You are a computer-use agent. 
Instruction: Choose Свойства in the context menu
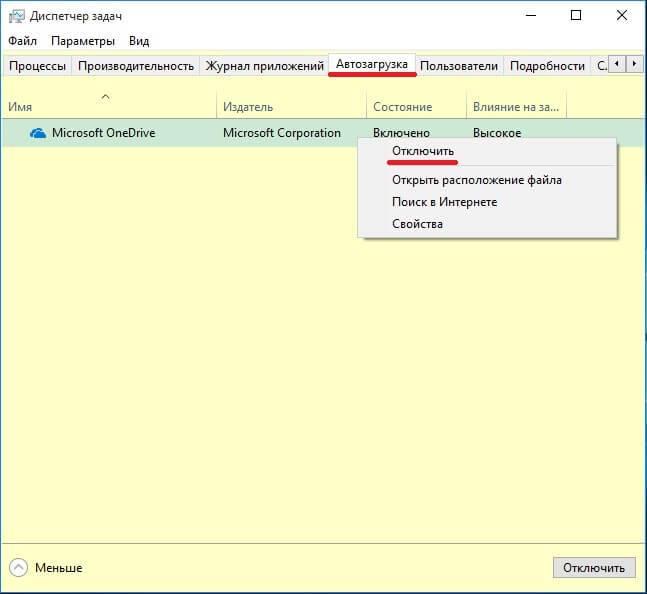[x=487, y=224]
